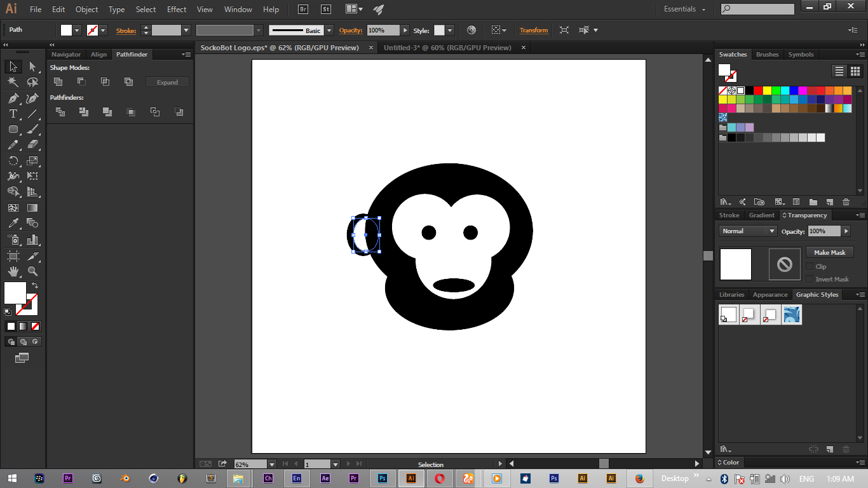Select the Rotate tool
This screenshot has height=488, width=868.
[x=13, y=161]
